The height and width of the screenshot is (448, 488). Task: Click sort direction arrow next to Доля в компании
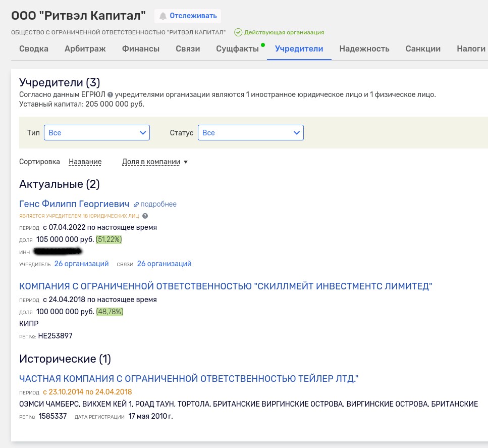pos(185,162)
